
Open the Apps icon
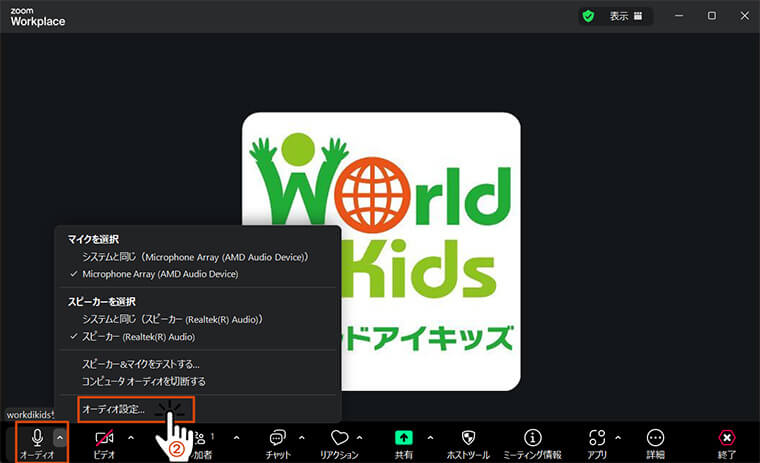pos(598,438)
